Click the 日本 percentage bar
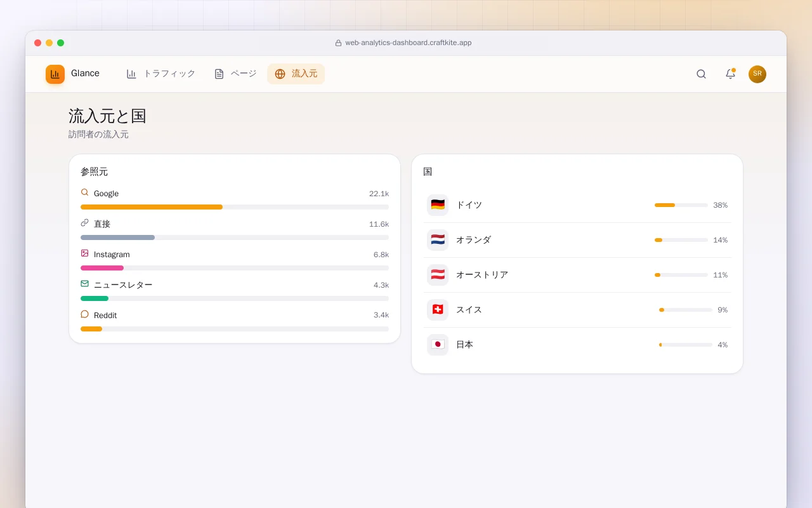Viewport: 812px width, 508px height. tap(686, 345)
